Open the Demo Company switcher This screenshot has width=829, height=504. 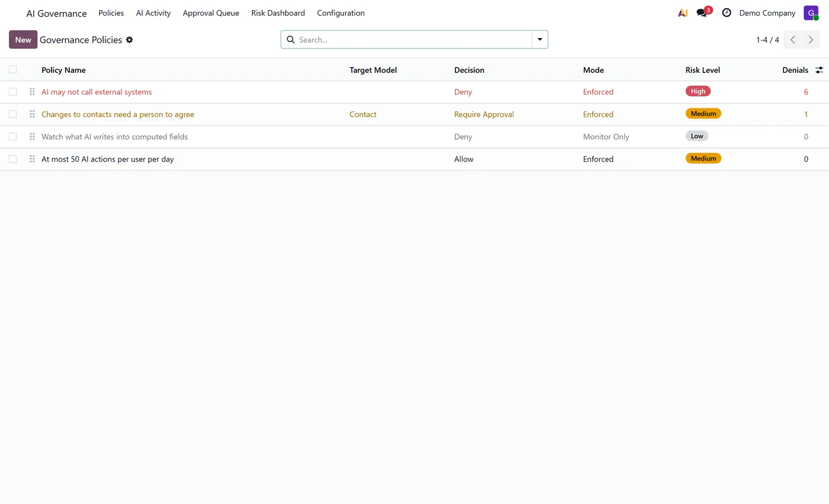pos(767,13)
